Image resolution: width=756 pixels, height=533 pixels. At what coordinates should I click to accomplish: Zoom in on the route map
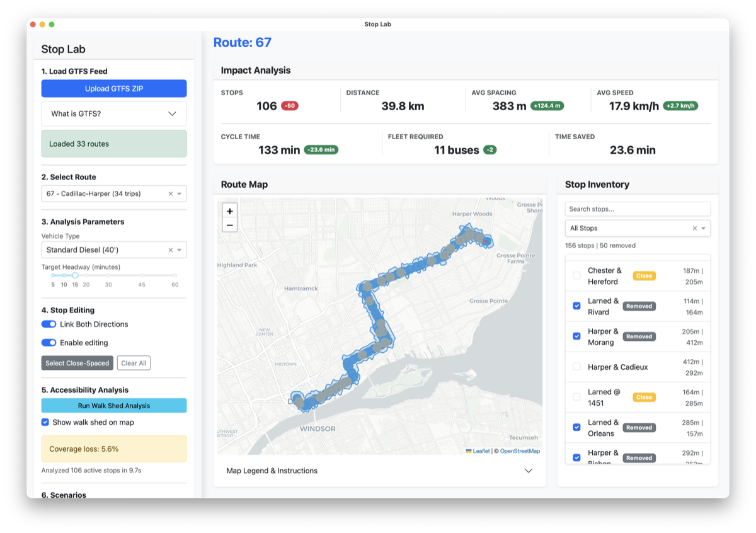tap(230, 211)
